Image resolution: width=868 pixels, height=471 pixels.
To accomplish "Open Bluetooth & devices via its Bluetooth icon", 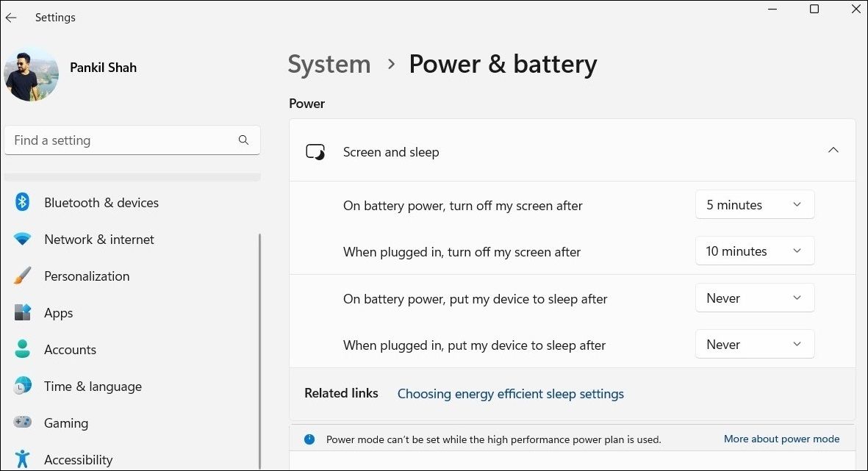I will [x=21, y=202].
